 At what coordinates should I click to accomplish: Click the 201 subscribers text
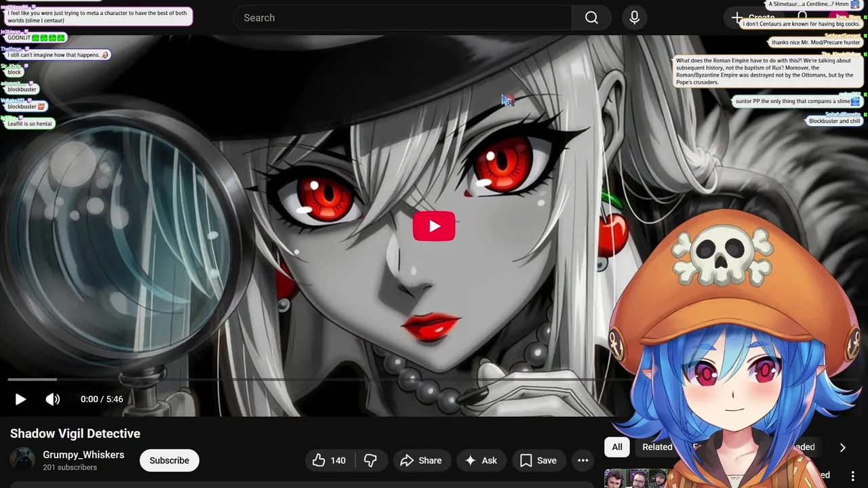(70, 468)
